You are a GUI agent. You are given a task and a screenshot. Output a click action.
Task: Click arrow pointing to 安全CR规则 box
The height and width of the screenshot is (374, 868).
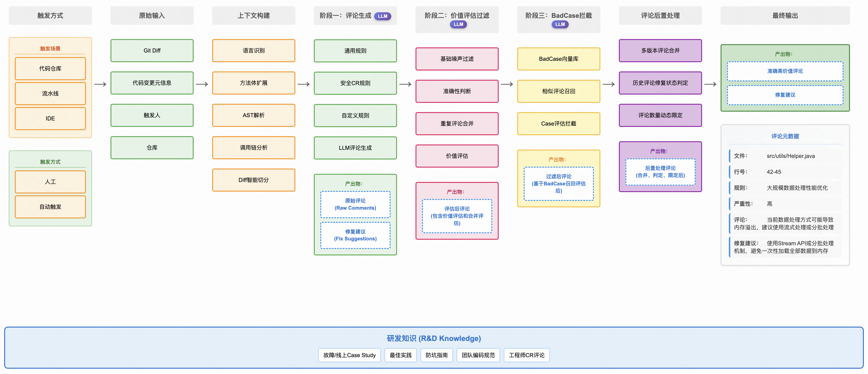click(304, 84)
